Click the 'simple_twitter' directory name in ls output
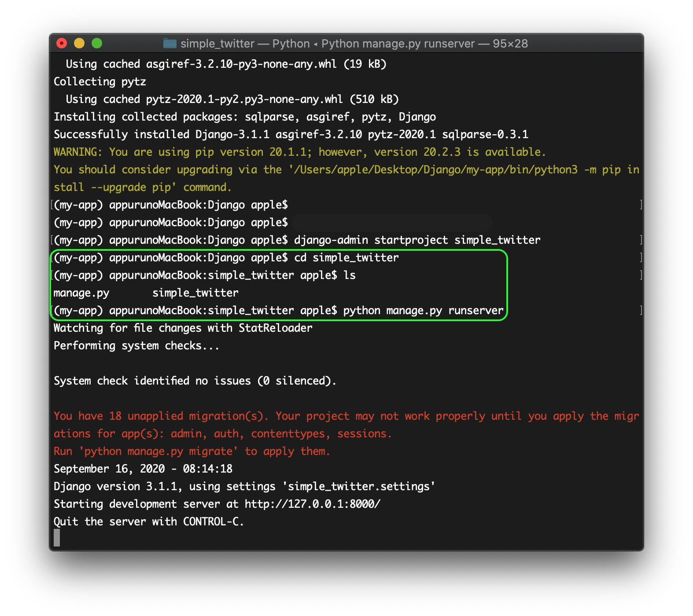 coord(195,293)
